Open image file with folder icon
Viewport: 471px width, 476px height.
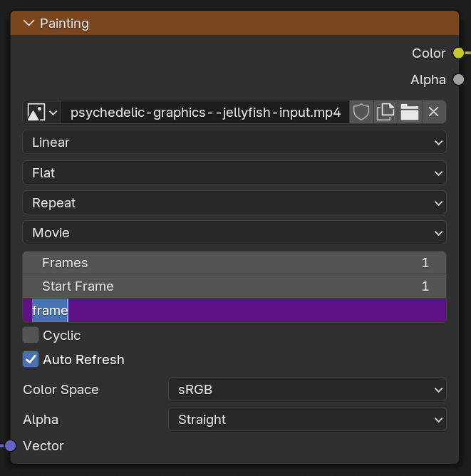click(x=410, y=112)
